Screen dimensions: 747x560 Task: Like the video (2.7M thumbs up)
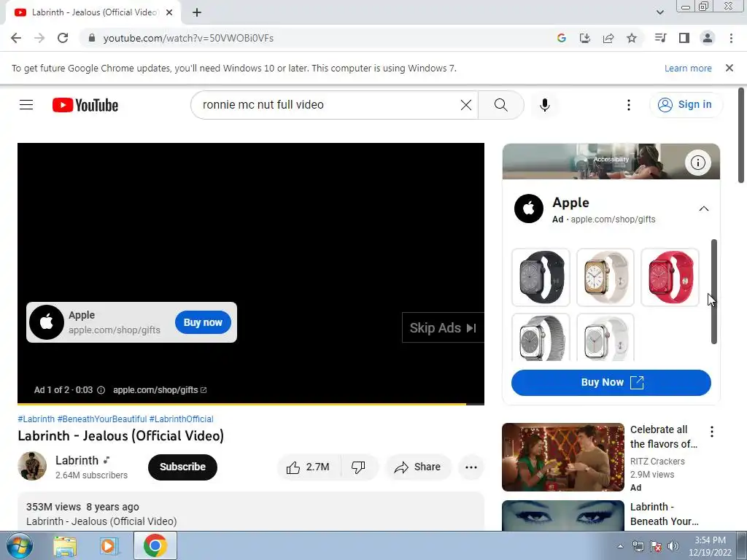(x=309, y=467)
